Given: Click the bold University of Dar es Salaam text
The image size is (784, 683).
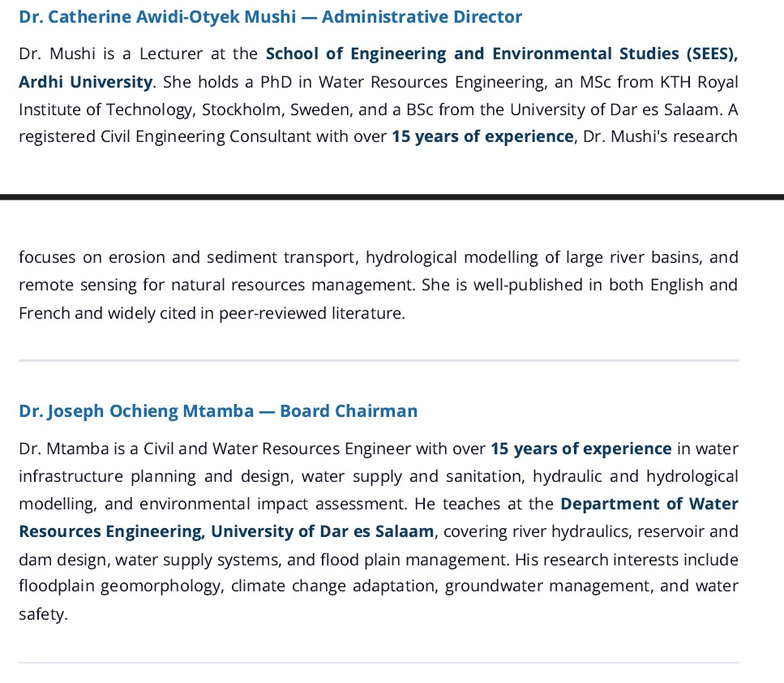Looking at the screenshot, I should click(322, 531).
